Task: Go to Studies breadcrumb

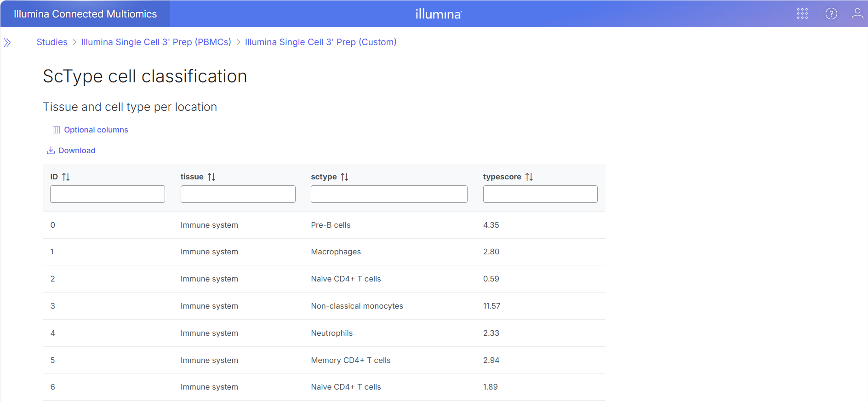Action: pos(52,42)
